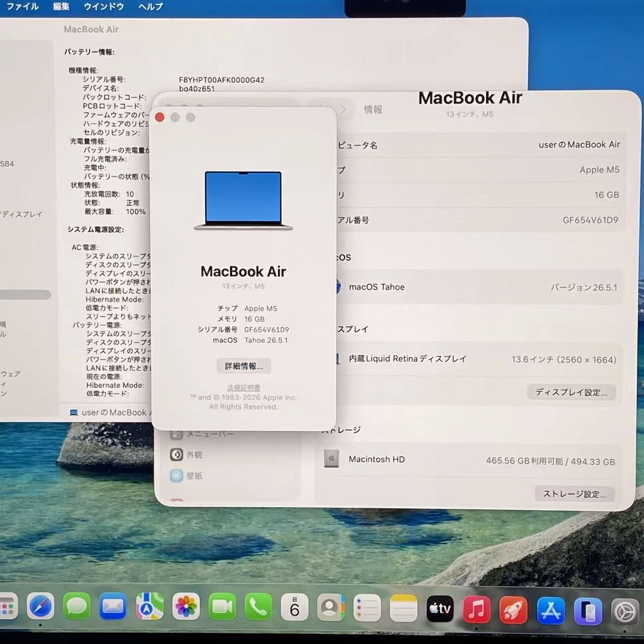Viewport: 644px width, 644px height.
Task: Click the GF654V61D9 serial in About window
Action: pyautogui.click(x=266, y=330)
